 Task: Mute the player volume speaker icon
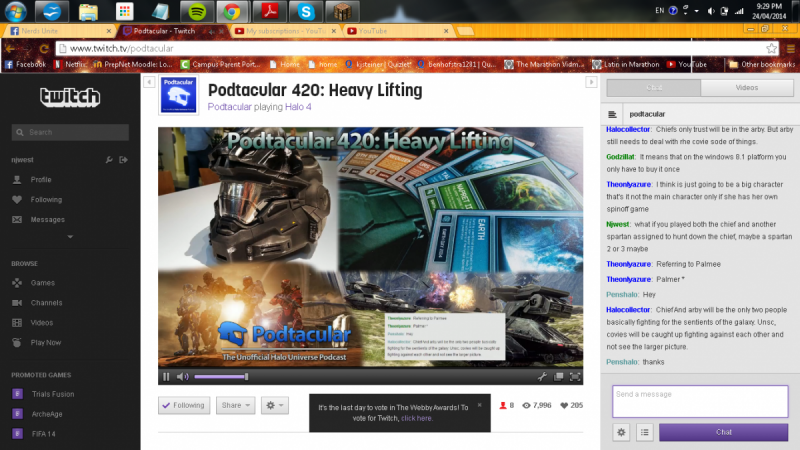pos(182,377)
